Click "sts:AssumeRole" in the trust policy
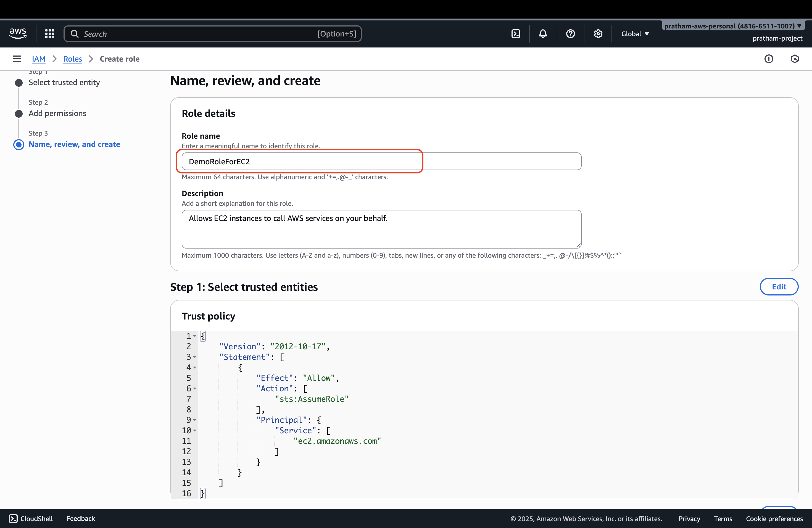Image resolution: width=812 pixels, height=528 pixels. (312, 399)
